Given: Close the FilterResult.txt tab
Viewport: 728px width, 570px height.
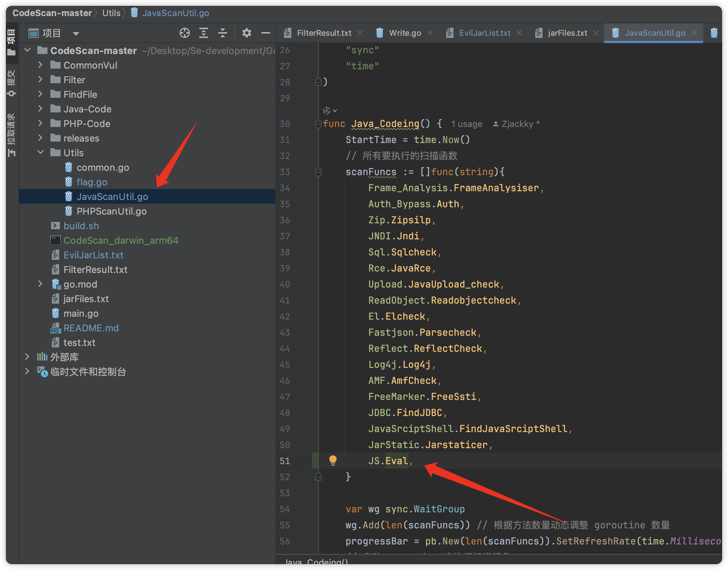Looking at the screenshot, I should point(360,33).
